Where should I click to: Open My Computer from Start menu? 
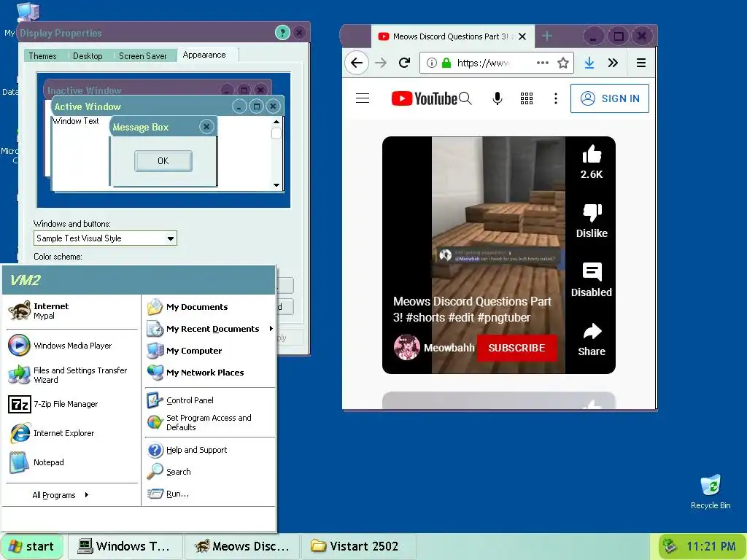(x=209, y=351)
